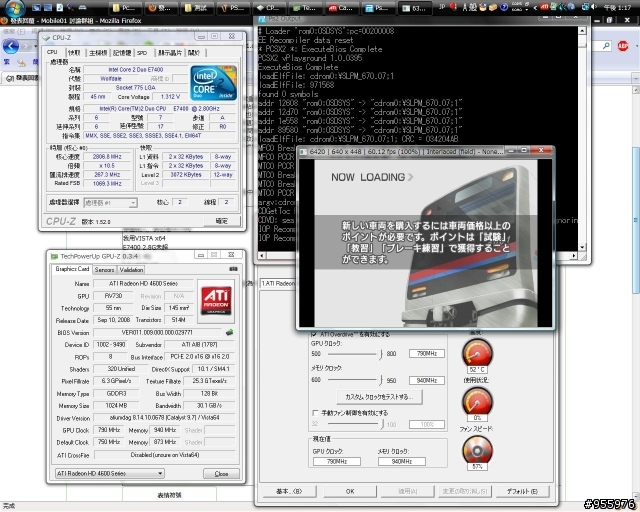Click the JP language indicator in tray
Screen dimensions: 640x512
[442, 7]
